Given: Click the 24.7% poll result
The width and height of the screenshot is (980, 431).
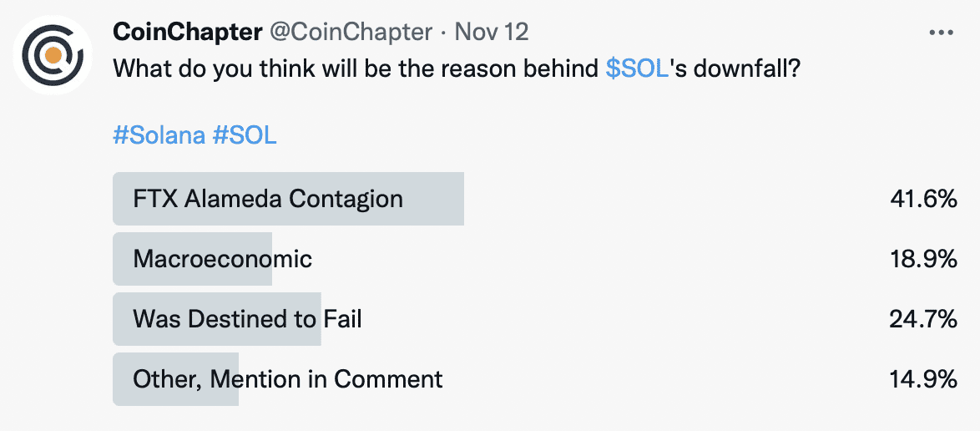Looking at the screenshot, I should pos(923,319).
